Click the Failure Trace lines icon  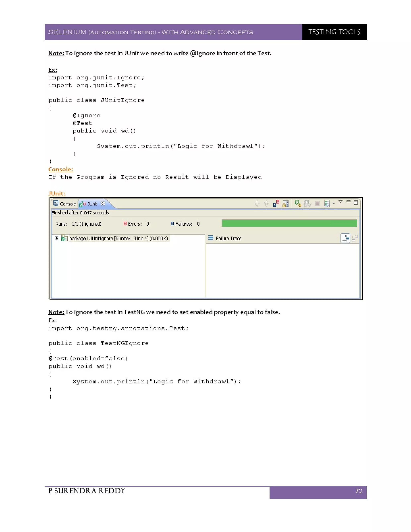211,238
